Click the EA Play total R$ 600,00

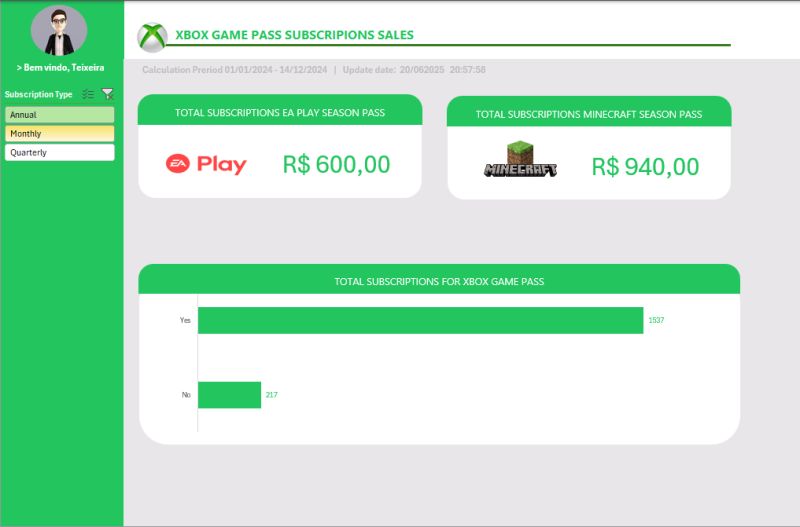point(336,165)
